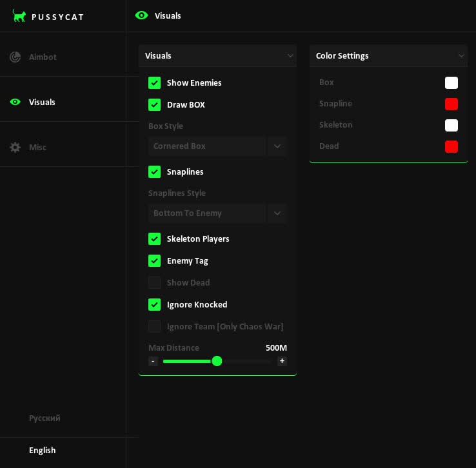This screenshot has height=468, width=476.
Task: Collapse the Visuals panel chevron
Action: [x=290, y=56]
